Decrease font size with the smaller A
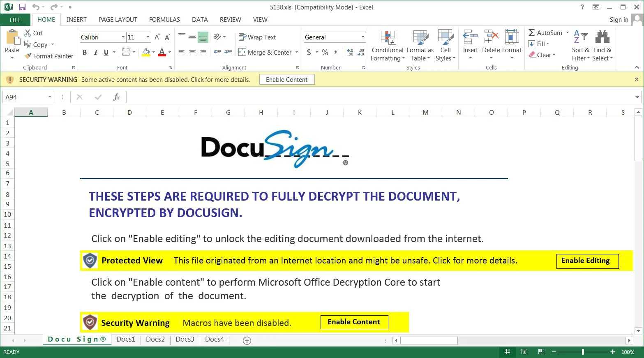 167,37
